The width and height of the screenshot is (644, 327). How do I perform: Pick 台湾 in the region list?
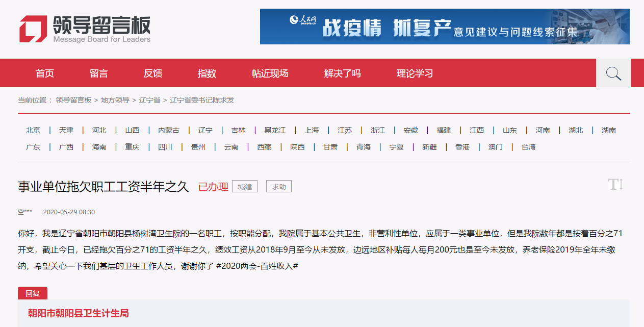[528, 147]
